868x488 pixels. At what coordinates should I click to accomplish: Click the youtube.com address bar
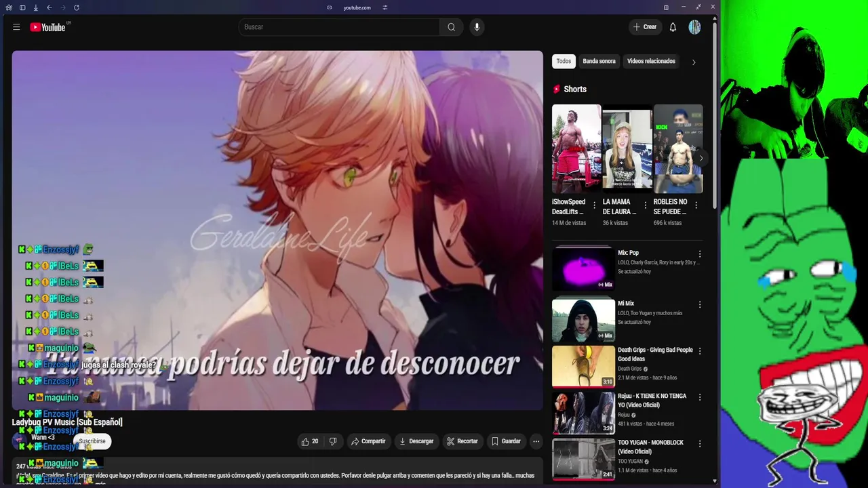(357, 7)
